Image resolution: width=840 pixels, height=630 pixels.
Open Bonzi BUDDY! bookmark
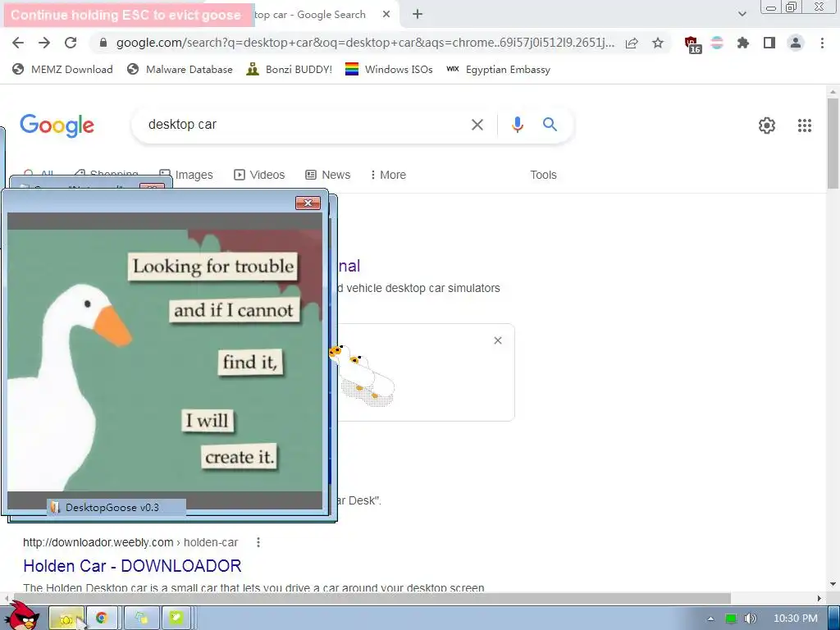tap(290, 69)
